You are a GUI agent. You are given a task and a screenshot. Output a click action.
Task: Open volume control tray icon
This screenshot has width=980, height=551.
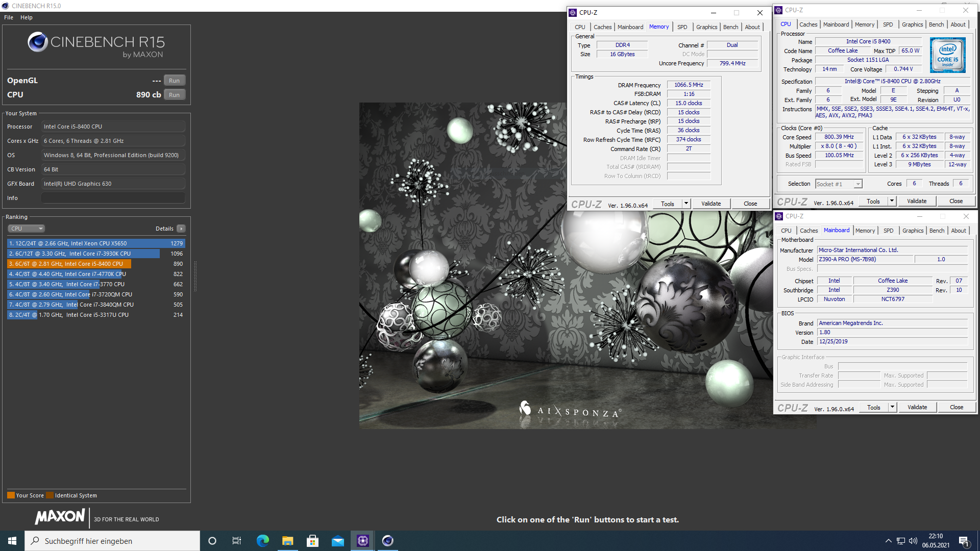pos(913,541)
